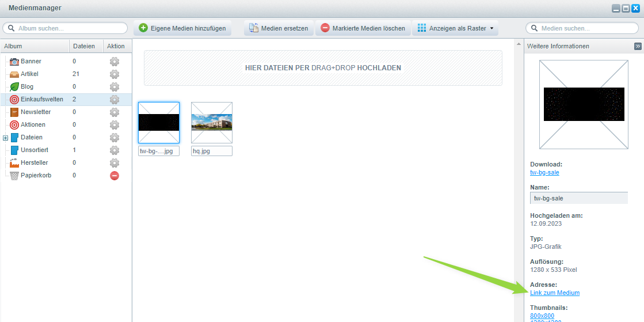Click the tw-bg-....jpg filename label
The image size is (644, 322).
click(x=159, y=151)
